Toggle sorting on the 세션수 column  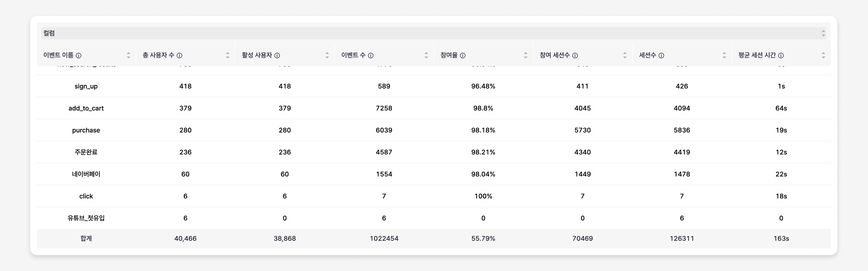(x=724, y=55)
